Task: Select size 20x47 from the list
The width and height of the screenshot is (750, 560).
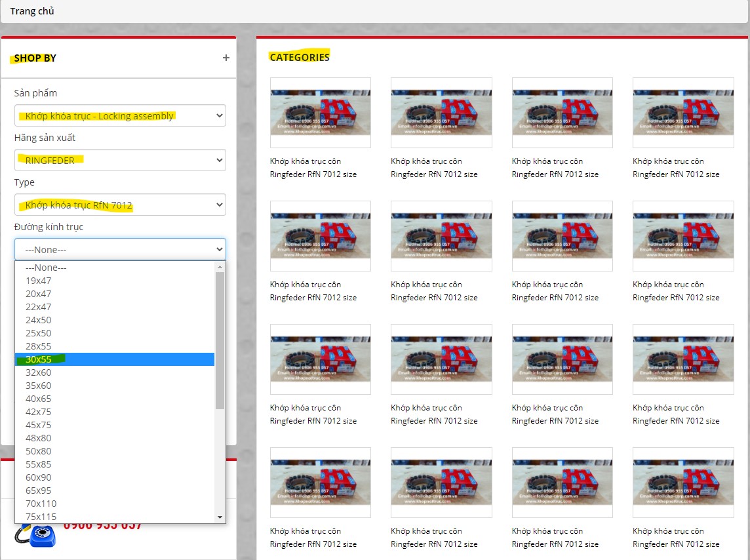Action: pos(115,294)
